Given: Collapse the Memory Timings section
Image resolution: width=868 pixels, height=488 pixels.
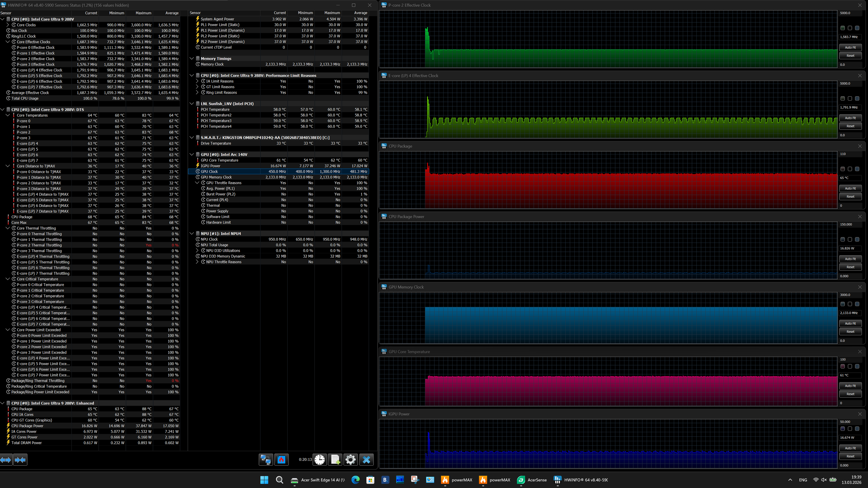Looking at the screenshot, I should (x=192, y=59).
